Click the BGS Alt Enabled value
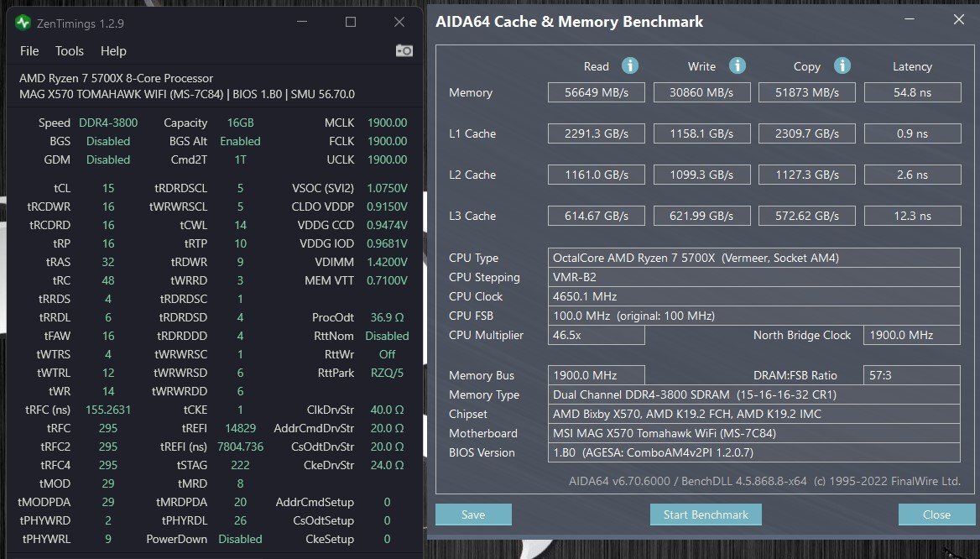The width and height of the screenshot is (980, 559). pos(240,141)
